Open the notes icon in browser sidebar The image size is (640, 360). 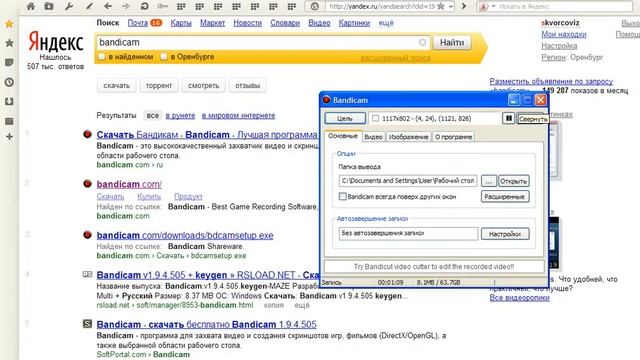click(9, 62)
